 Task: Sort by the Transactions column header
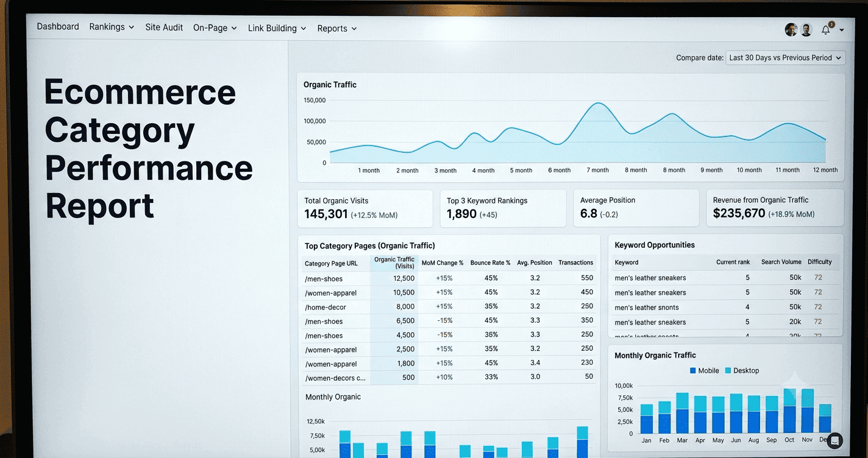click(x=575, y=262)
